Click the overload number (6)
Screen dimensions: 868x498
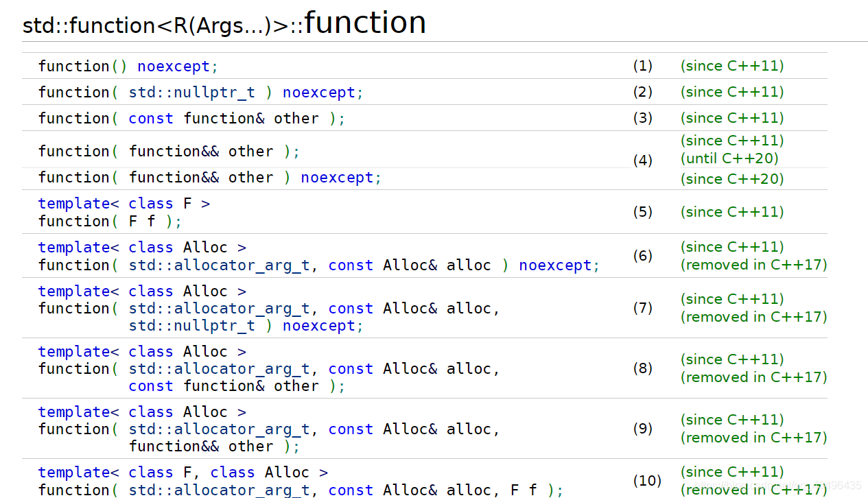[643, 256]
